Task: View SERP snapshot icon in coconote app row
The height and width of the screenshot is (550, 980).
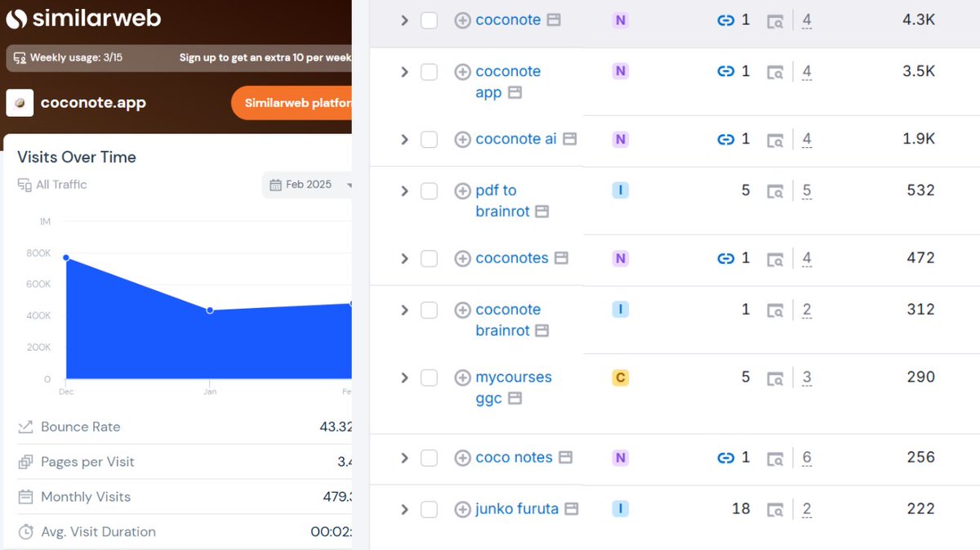Action: [775, 72]
